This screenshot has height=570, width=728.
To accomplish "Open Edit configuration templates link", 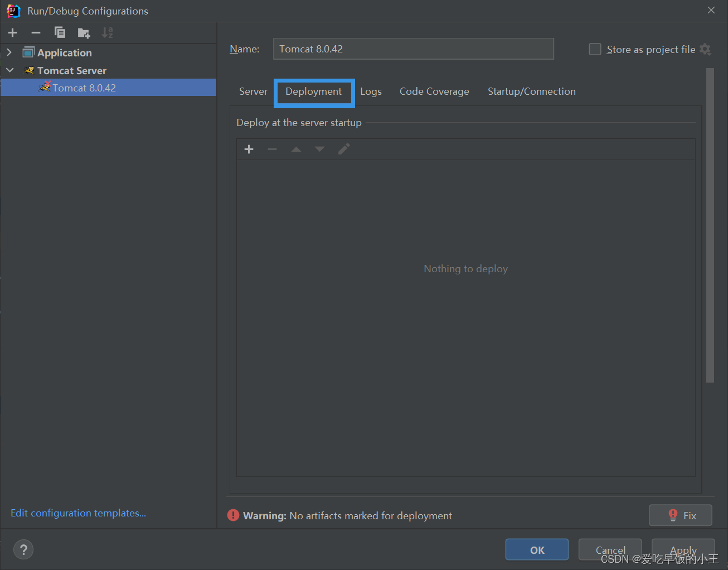I will pos(78,513).
